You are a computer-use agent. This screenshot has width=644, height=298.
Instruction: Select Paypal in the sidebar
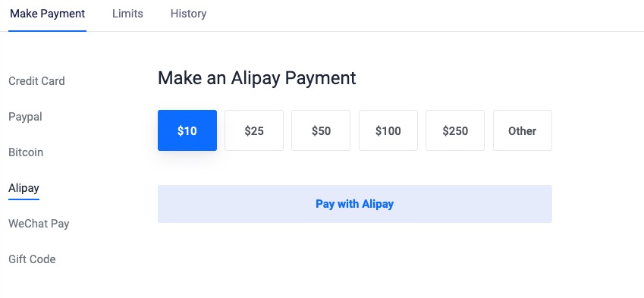25,117
